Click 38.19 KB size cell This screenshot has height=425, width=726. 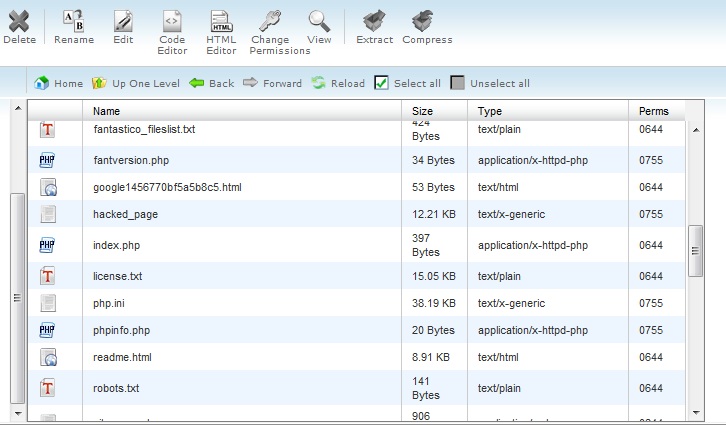(x=434, y=303)
